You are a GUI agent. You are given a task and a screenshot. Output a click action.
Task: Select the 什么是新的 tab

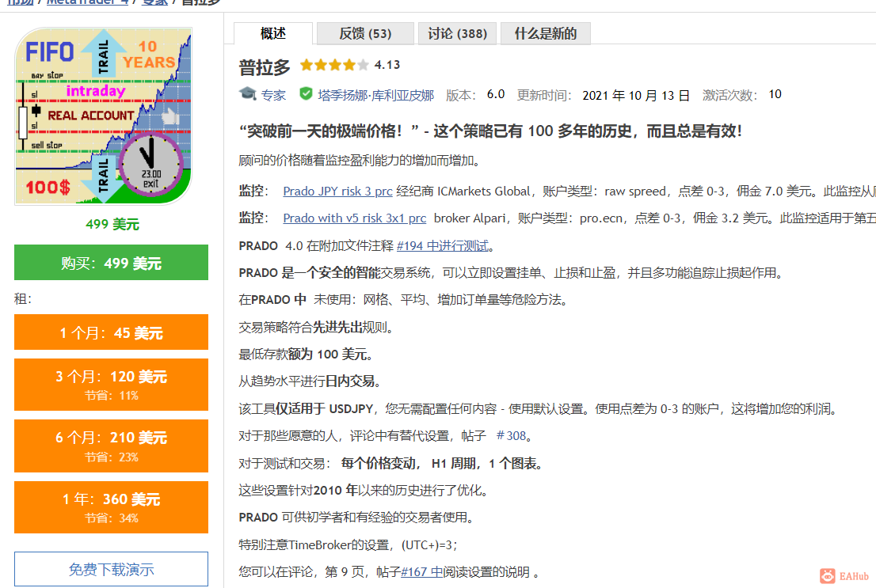[545, 33]
